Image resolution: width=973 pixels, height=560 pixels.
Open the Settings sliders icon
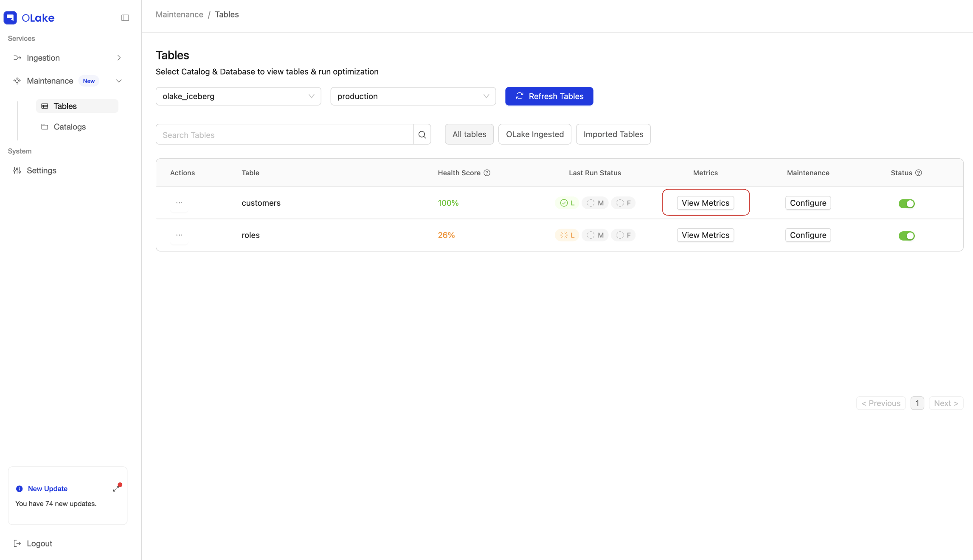[x=17, y=170]
